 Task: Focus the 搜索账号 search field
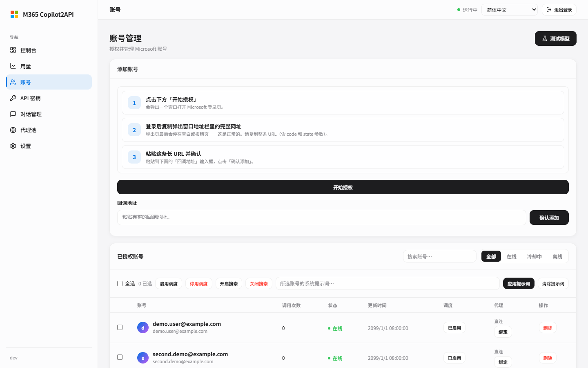point(440,256)
